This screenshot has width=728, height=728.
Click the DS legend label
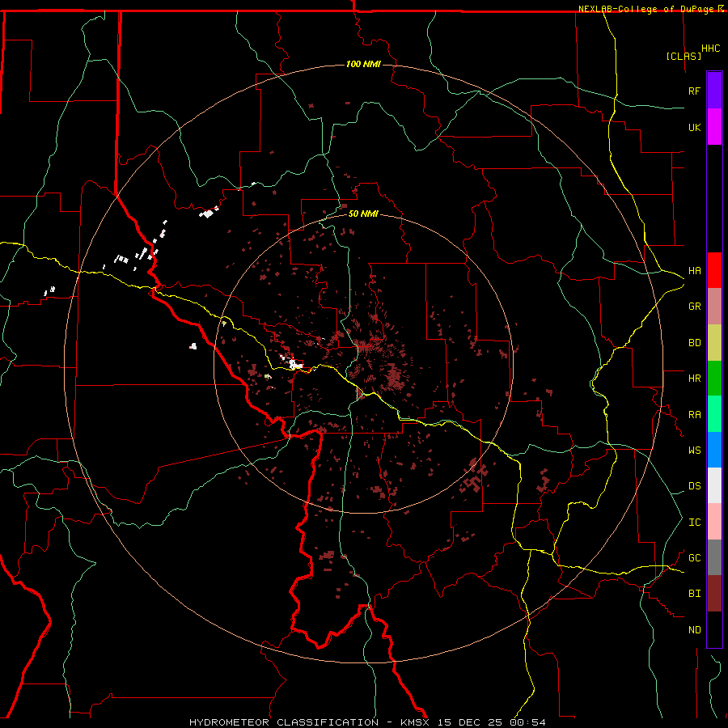[x=694, y=486]
